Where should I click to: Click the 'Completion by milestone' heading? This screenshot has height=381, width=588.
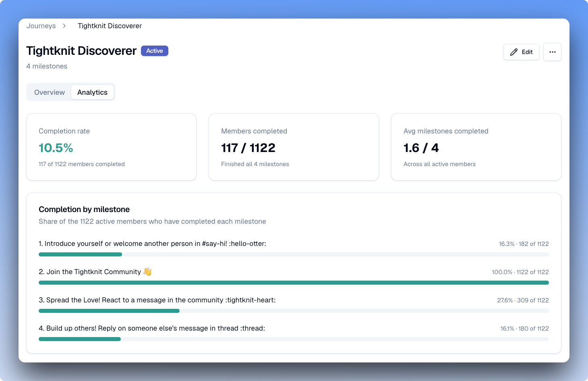[84, 209]
